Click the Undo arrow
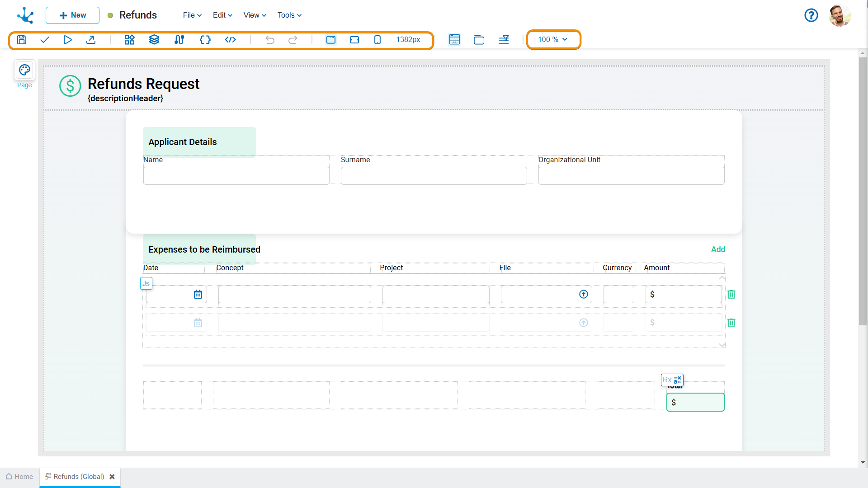 [270, 40]
